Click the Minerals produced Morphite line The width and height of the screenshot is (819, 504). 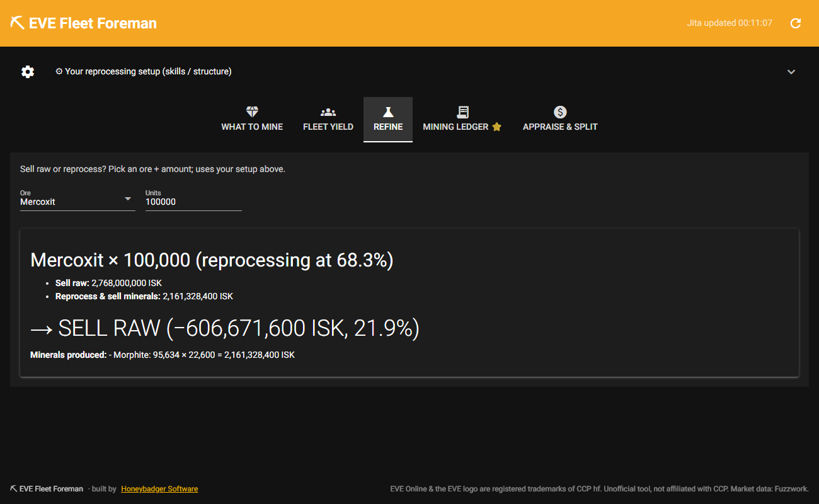point(163,355)
